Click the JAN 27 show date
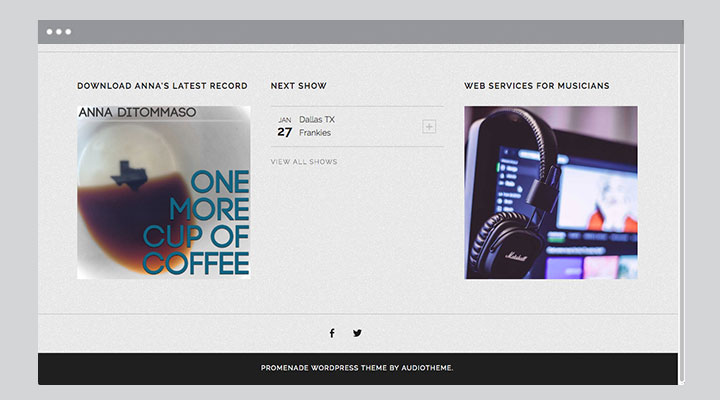The width and height of the screenshot is (720, 400). pos(285,127)
